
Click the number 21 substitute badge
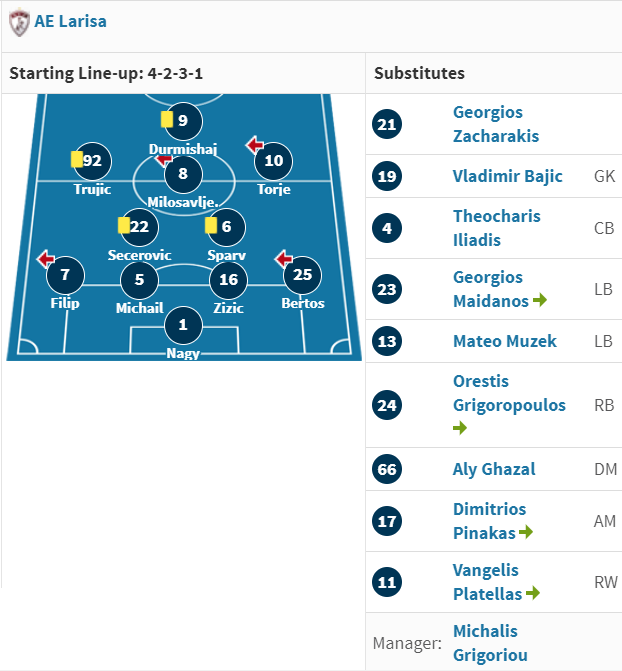click(387, 125)
